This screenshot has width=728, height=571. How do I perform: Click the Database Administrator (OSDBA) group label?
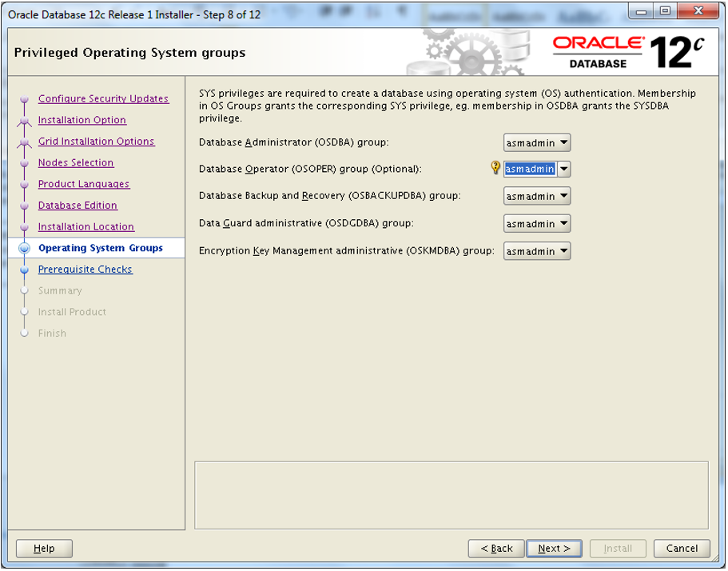[293, 142]
